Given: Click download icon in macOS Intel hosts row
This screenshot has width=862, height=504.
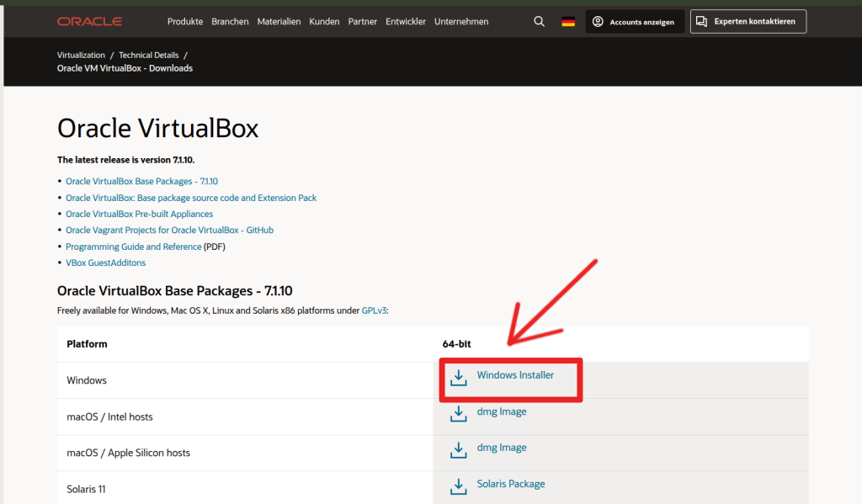Looking at the screenshot, I should coord(459,414).
